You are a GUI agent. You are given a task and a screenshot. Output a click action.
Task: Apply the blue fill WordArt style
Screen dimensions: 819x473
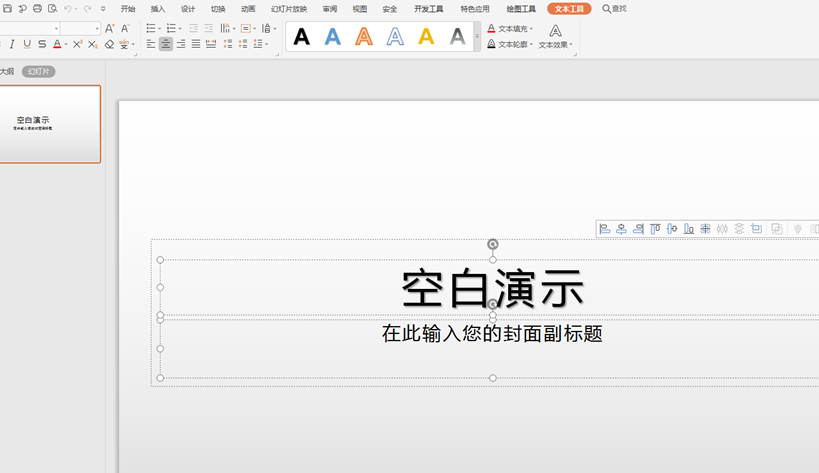pyautogui.click(x=333, y=37)
